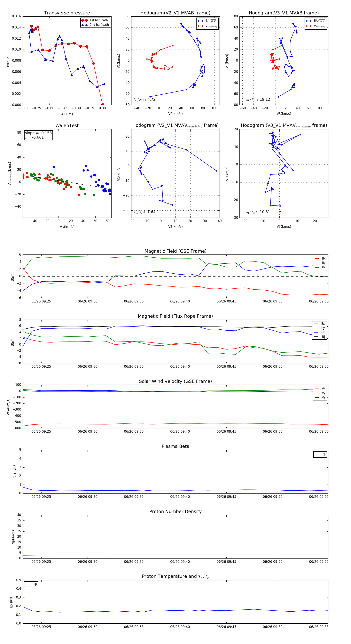This screenshot has width=351, height=644.
Task: Select the Vz legend entry
Action: pyautogui.click(x=320, y=398)
